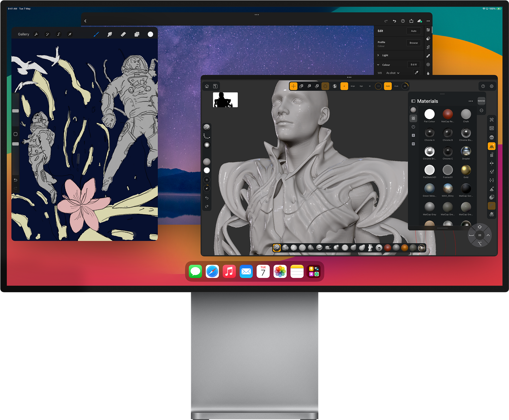
Task: Open the wrench actions menu
Action: (x=36, y=34)
